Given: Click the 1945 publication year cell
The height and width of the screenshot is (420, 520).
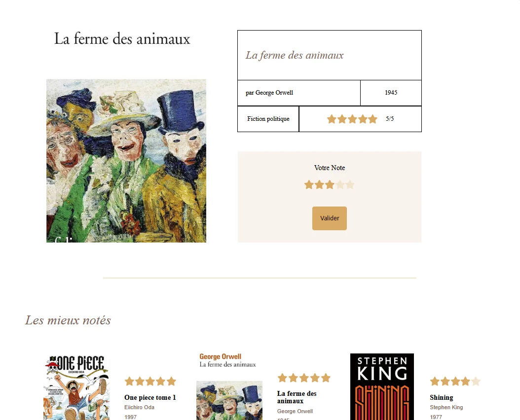Looking at the screenshot, I should click(391, 93).
